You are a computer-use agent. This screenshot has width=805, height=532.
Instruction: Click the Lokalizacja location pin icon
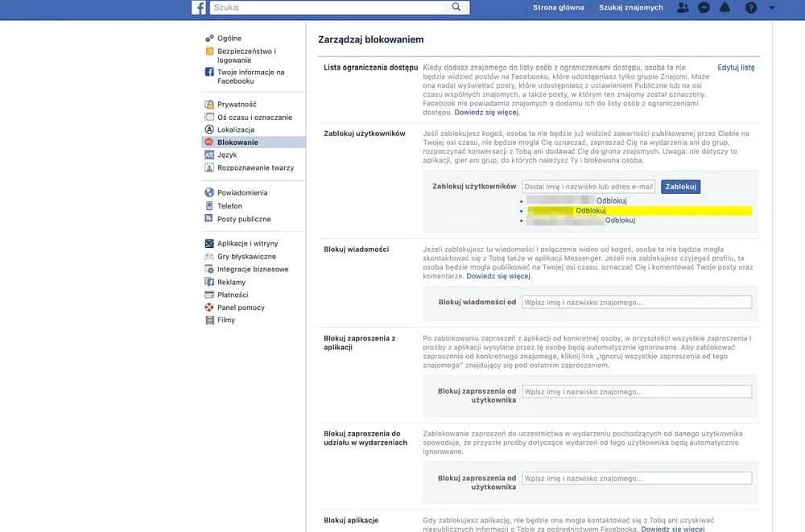(209, 129)
